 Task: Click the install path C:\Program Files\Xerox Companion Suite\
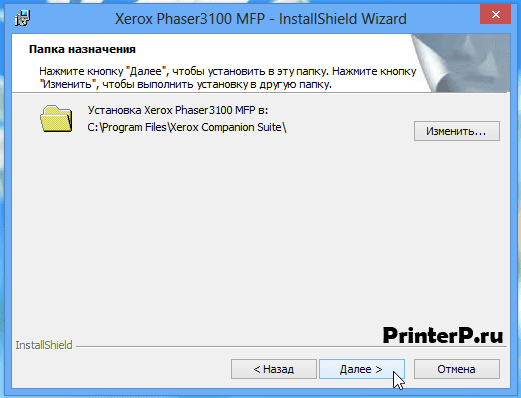(187, 127)
